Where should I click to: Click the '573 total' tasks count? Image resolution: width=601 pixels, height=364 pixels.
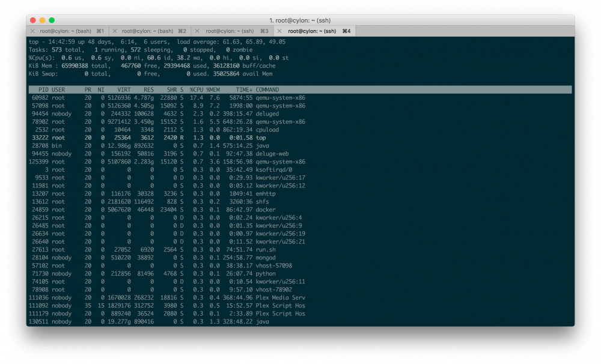pos(66,50)
